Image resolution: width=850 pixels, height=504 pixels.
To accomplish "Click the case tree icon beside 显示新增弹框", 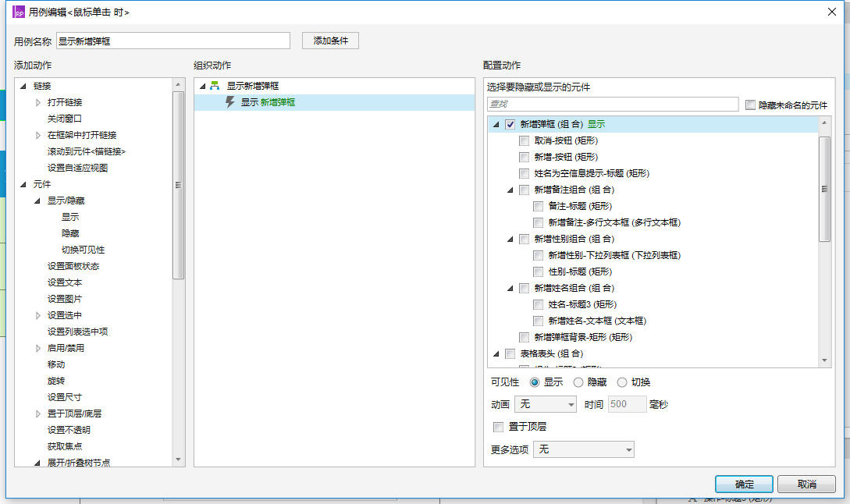I will point(215,86).
